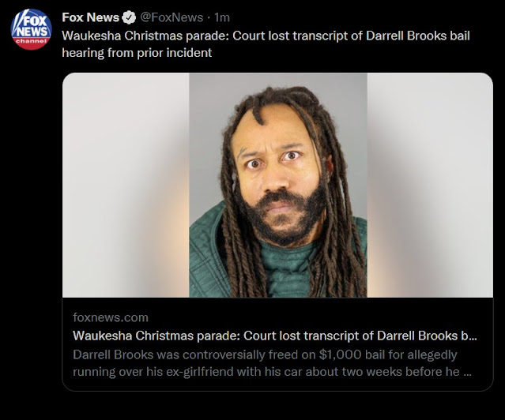Open the Fox News channel profile avatar

pyautogui.click(x=32, y=29)
